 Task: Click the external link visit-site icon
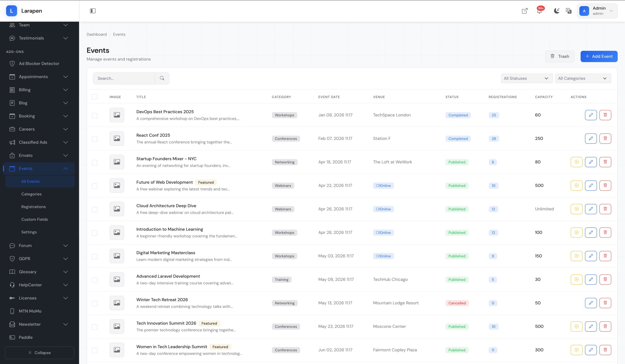525,11
